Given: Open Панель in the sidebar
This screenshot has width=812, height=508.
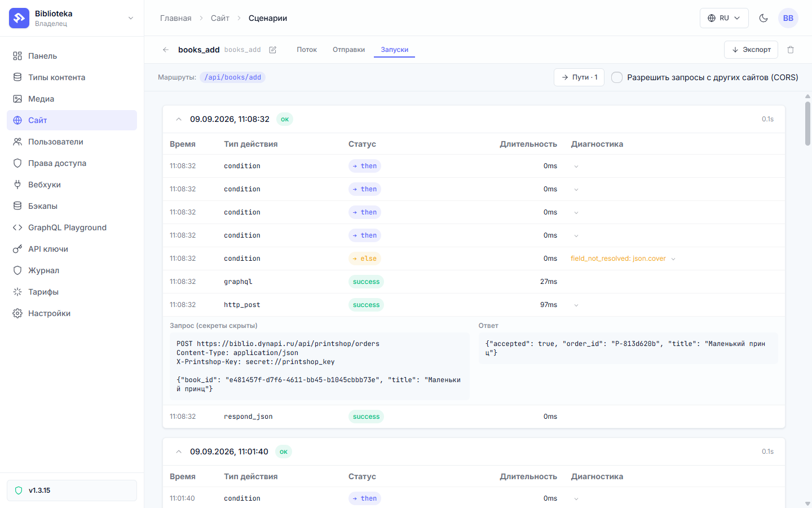Looking at the screenshot, I should coord(72,56).
